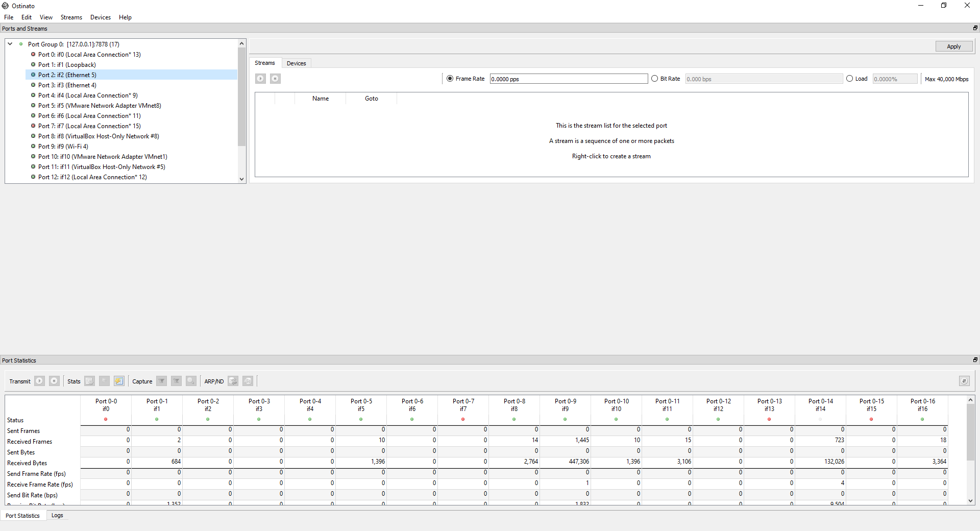Click the port tree scroll-down arrow
The height and width of the screenshot is (531, 980).
(241, 179)
